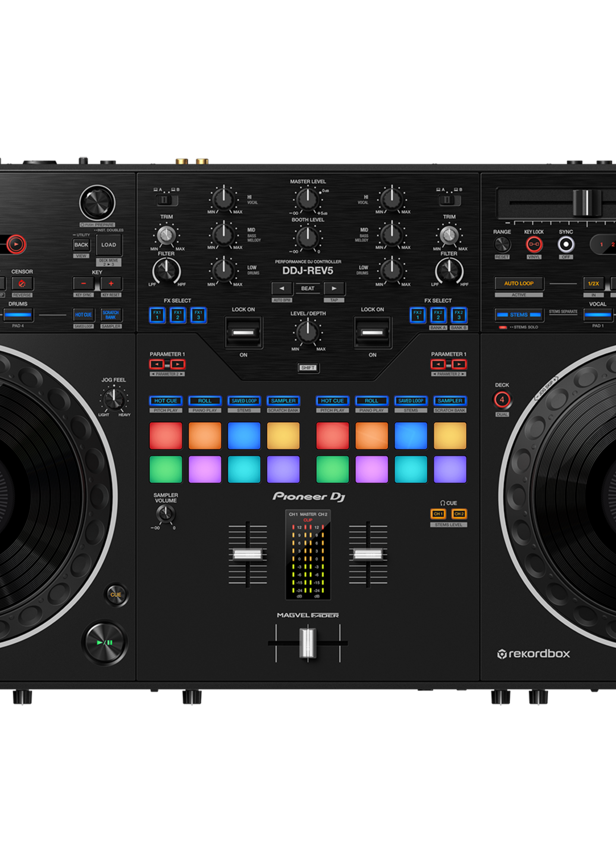
Task: Click the SYNC button
Action: click(x=566, y=244)
